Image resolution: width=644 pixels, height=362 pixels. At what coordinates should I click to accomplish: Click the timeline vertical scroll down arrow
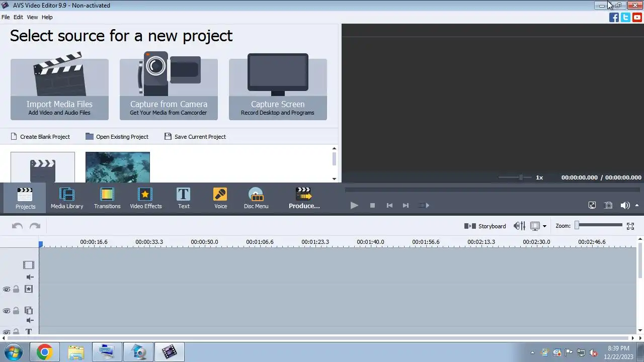(x=640, y=330)
